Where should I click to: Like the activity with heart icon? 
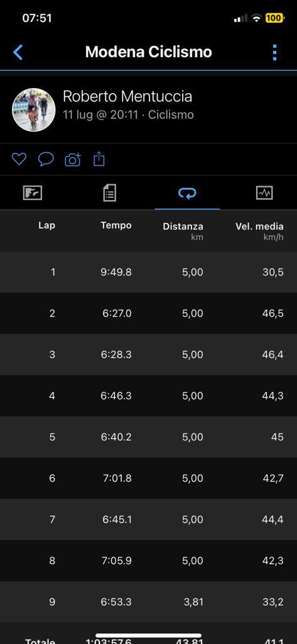[19, 159]
